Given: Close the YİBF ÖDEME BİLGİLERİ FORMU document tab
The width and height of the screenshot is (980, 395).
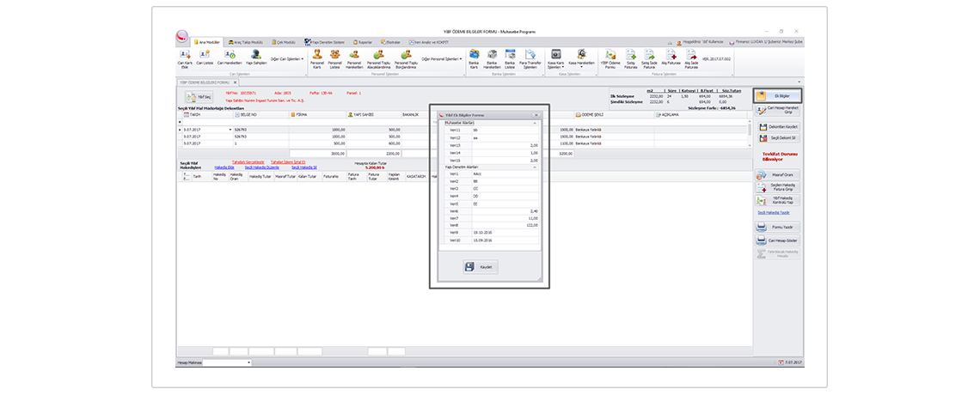Looking at the screenshot, I should coord(236,82).
